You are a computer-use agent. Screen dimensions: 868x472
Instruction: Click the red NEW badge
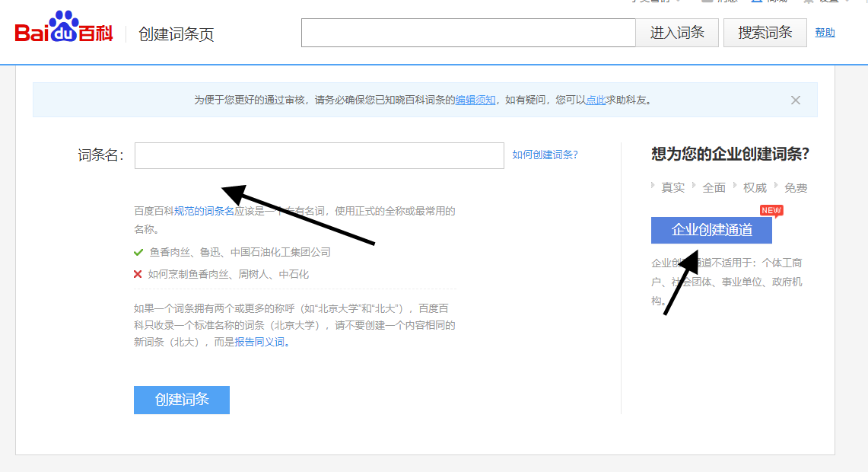[771, 211]
